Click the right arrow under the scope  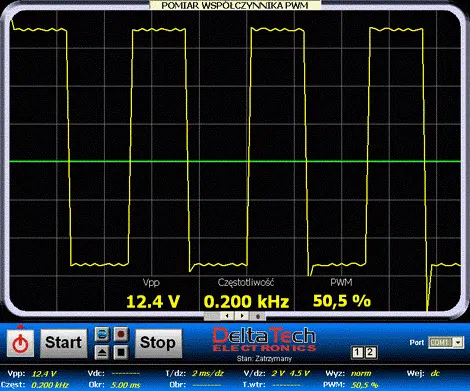point(242,316)
